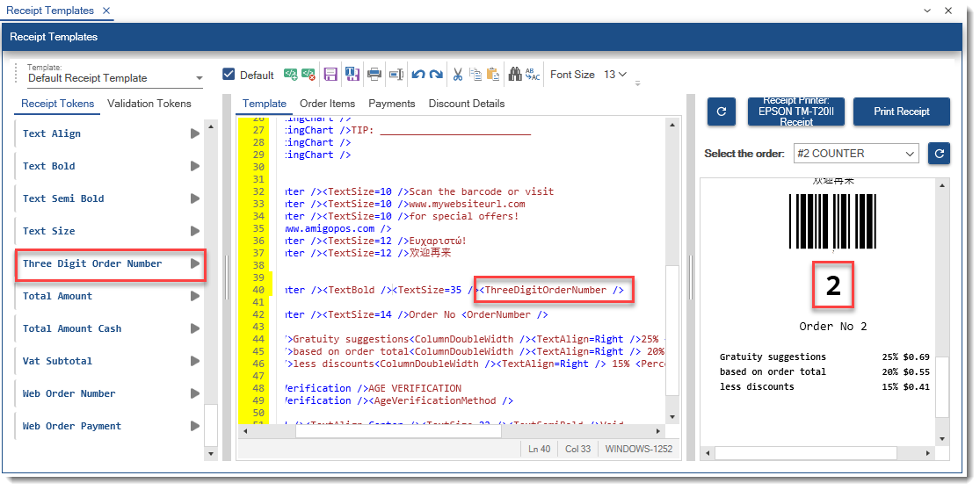The height and width of the screenshot is (490, 980).
Task: Click the Print Receipt button
Action: [x=901, y=112]
